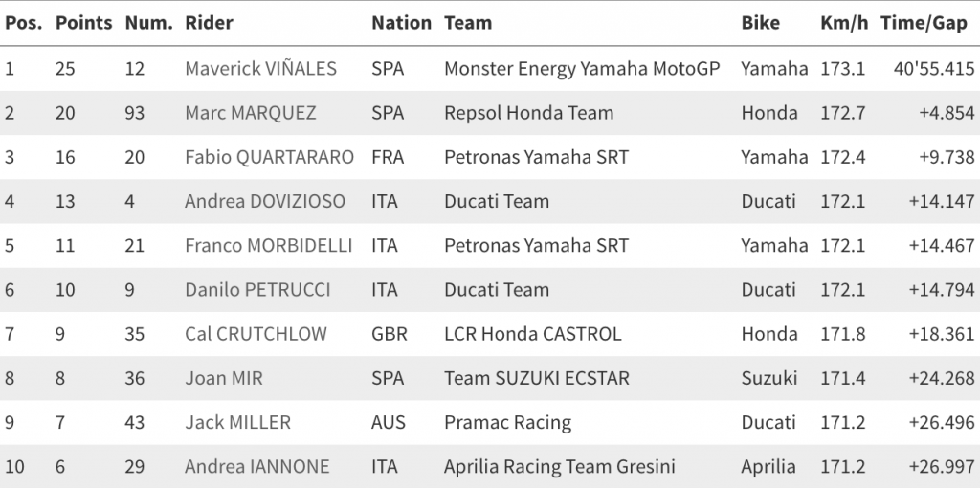
Task: Open Joan MIR rider page
Action: coord(223,378)
